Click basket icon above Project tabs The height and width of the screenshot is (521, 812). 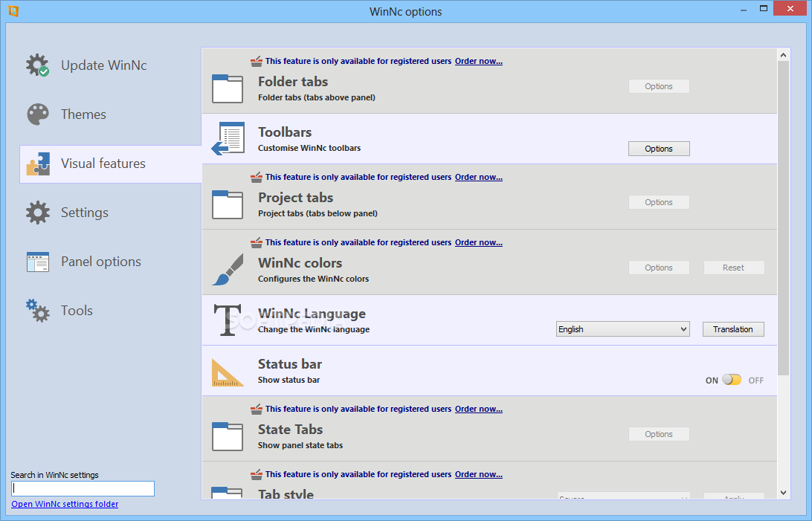coord(257,177)
